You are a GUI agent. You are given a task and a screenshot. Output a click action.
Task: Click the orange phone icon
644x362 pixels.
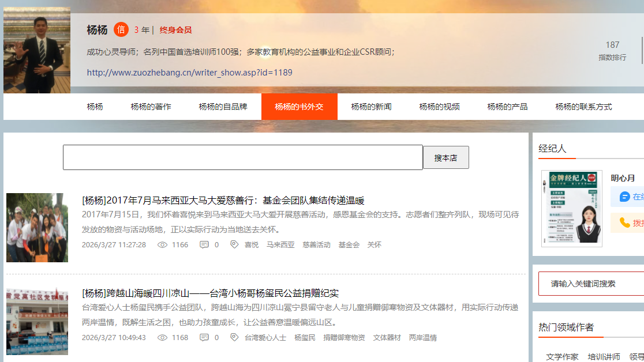[624, 223]
